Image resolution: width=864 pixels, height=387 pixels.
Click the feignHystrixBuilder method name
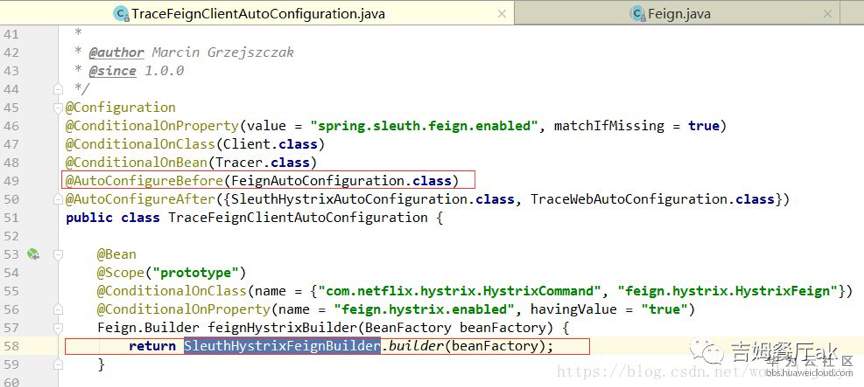(282, 328)
